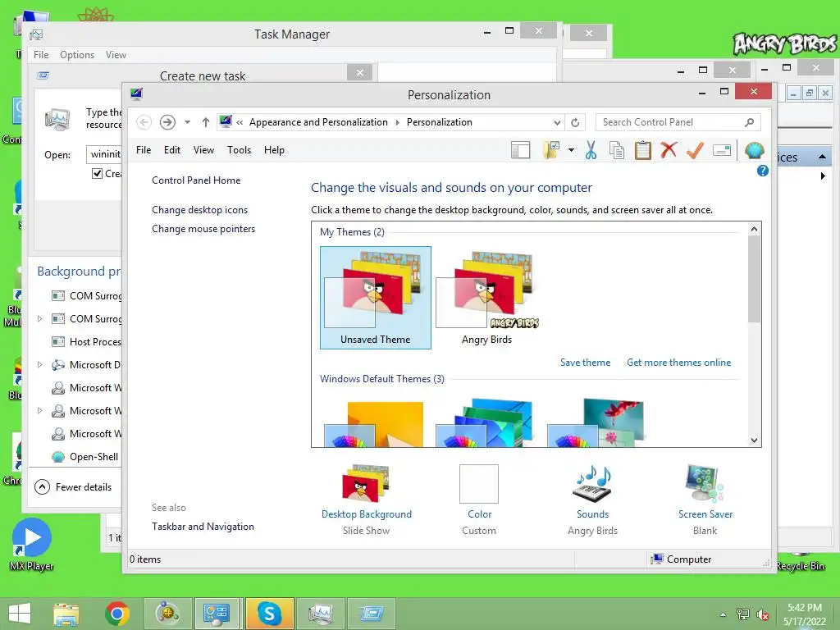
Task: Click Get more themes online
Action: click(x=678, y=363)
